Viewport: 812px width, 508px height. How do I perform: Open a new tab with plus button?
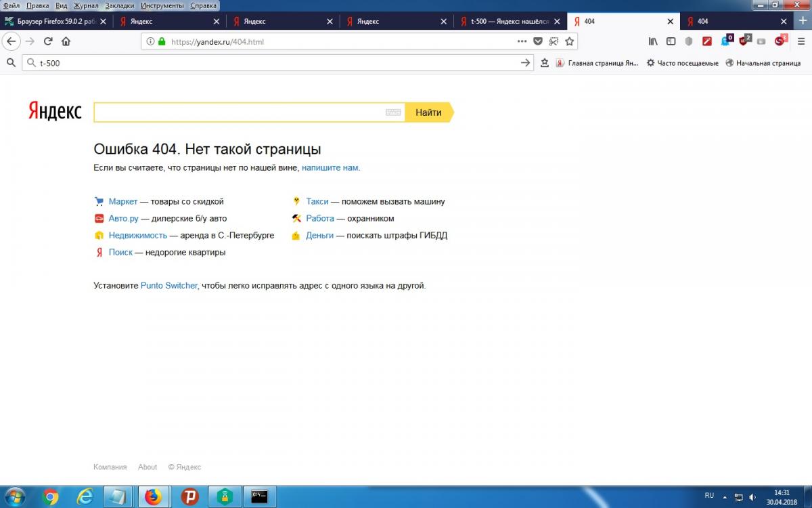click(784, 21)
